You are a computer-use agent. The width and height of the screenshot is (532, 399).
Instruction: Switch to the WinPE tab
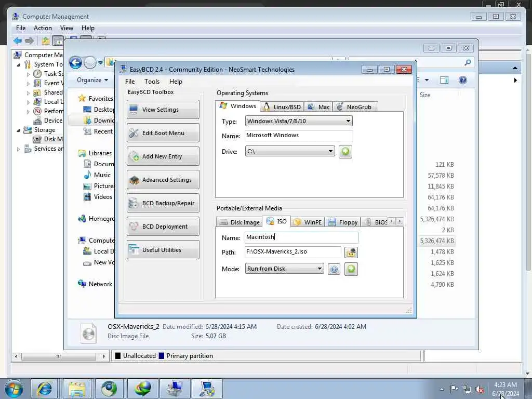308,222
